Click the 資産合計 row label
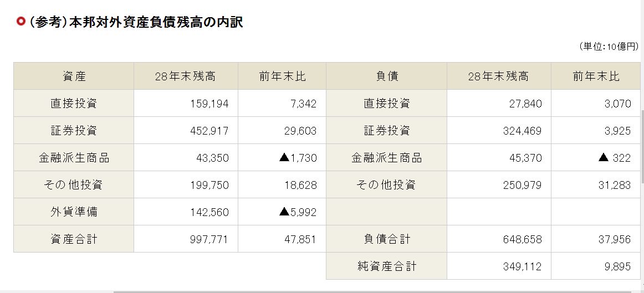644x293 pixels. click(74, 239)
